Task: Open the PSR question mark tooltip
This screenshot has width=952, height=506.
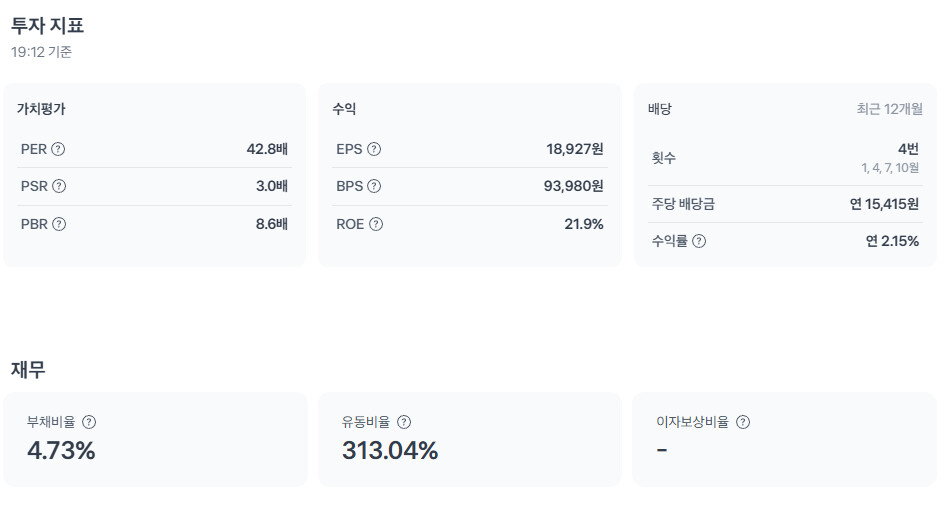Action: [x=59, y=186]
